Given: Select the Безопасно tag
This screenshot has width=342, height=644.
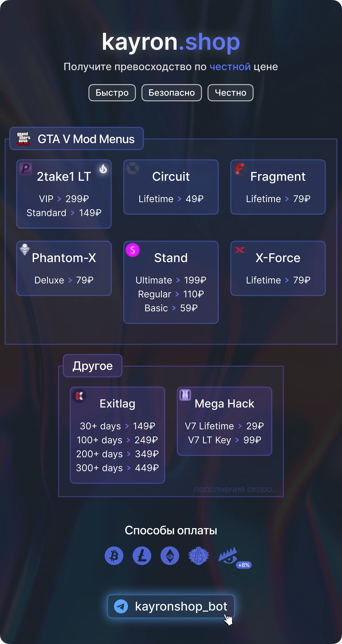Looking at the screenshot, I should click(171, 93).
